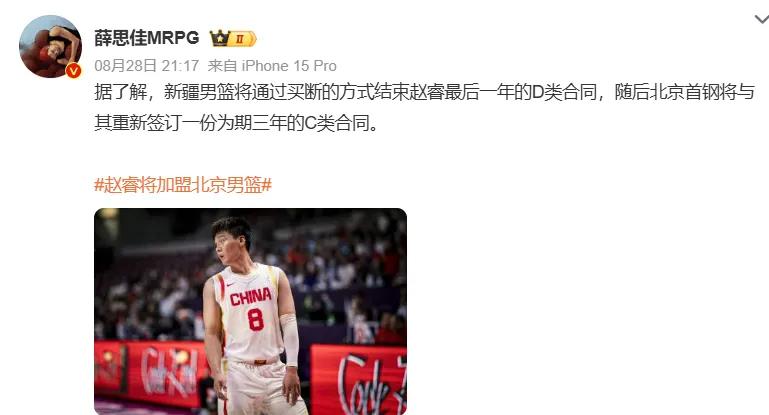
Task: Click the gold crown membership icon
Action: pyautogui.click(x=220, y=38)
